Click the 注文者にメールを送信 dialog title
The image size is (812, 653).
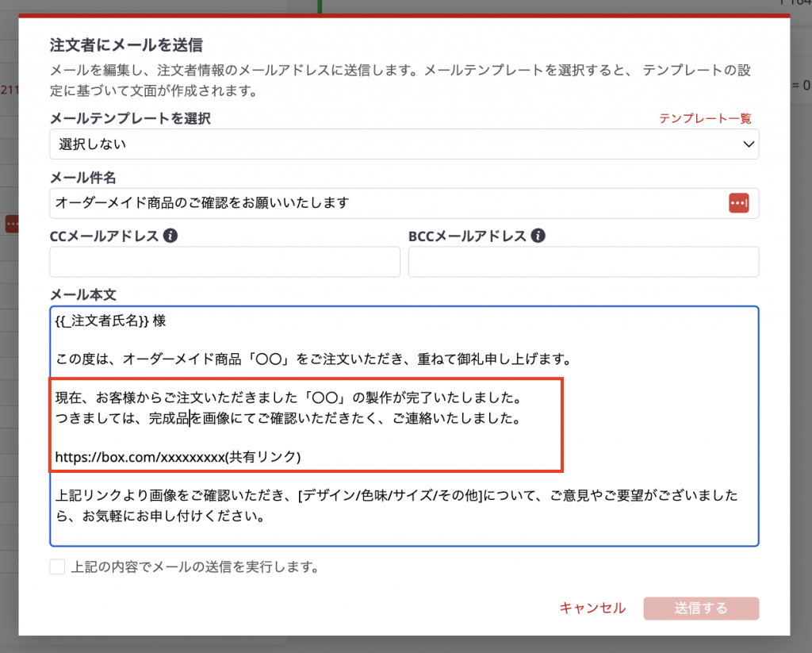126,45
